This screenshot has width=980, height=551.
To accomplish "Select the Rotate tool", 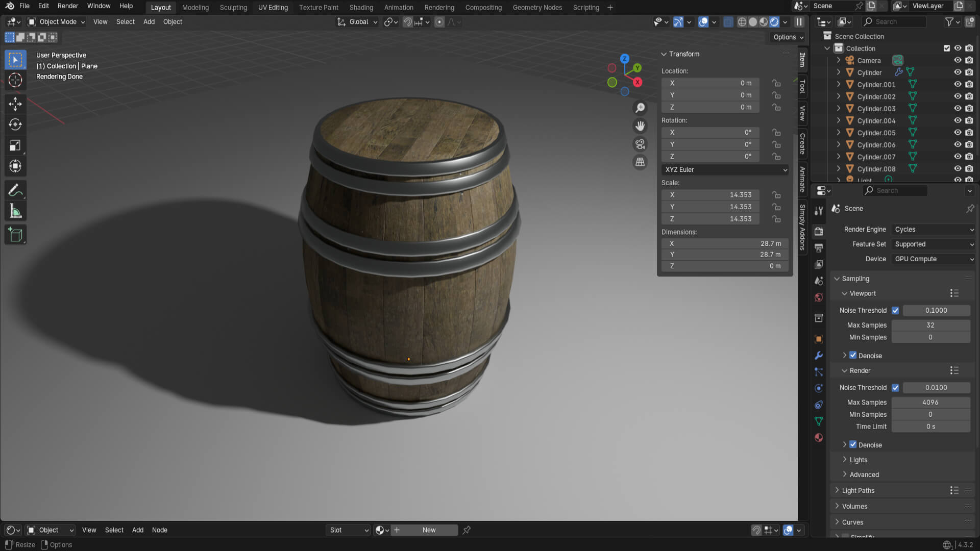I will (15, 124).
